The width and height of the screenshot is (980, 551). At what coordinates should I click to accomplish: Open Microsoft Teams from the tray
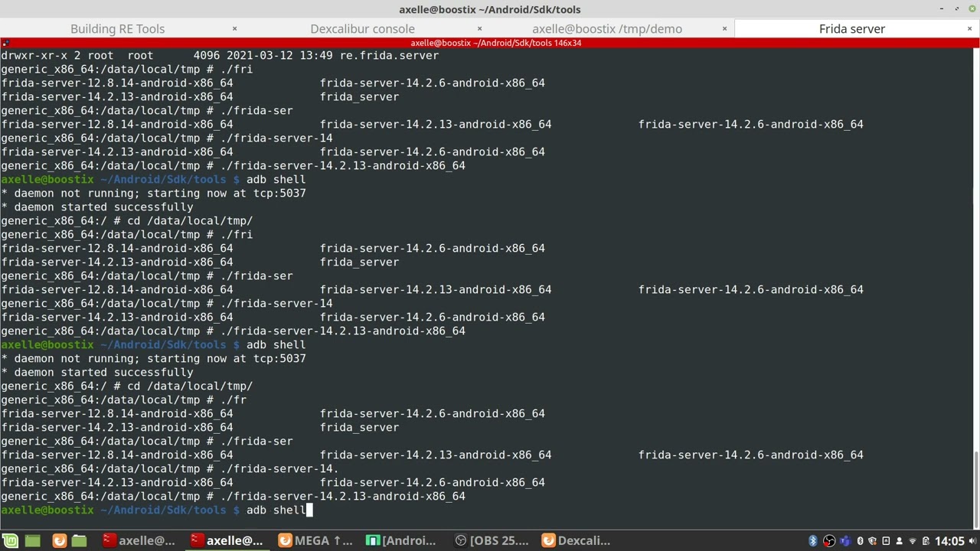coord(844,541)
